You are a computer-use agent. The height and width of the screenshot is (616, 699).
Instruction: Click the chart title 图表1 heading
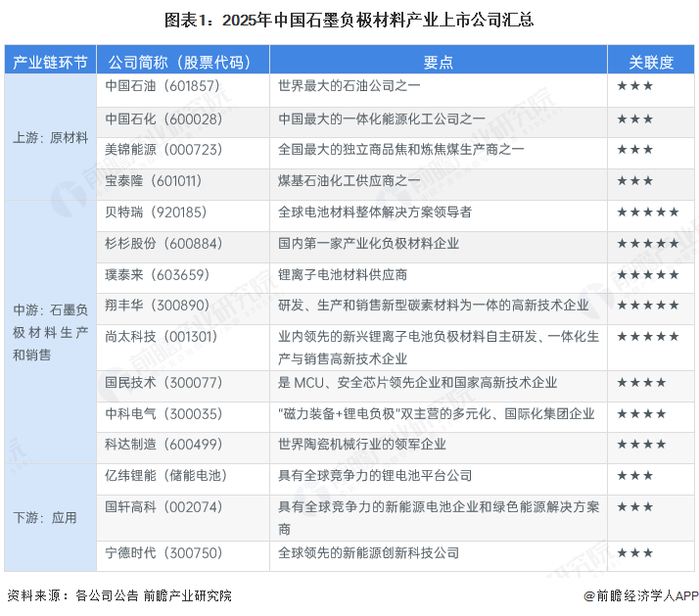pyautogui.click(x=349, y=20)
